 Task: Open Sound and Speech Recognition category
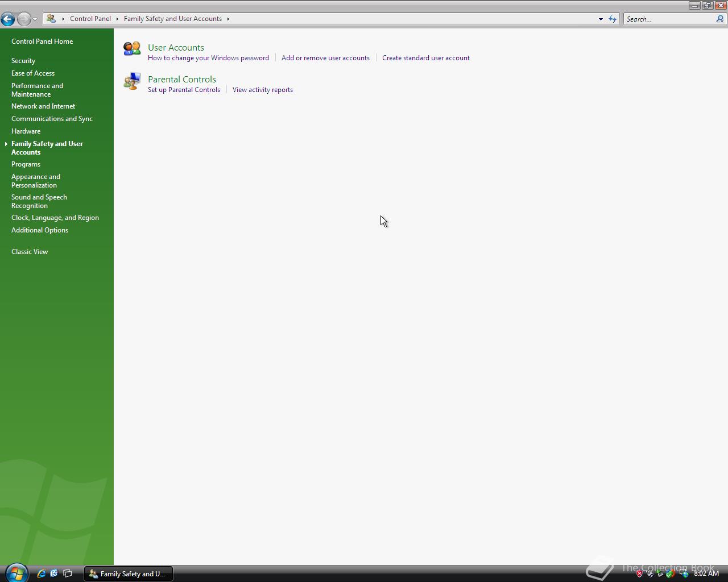[39, 201]
